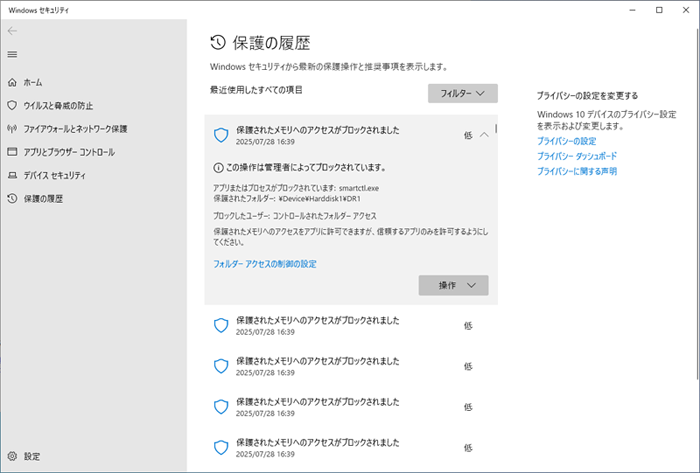700x473 pixels.
Task: Open ホーム in the sidebar
Action: tap(33, 83)
